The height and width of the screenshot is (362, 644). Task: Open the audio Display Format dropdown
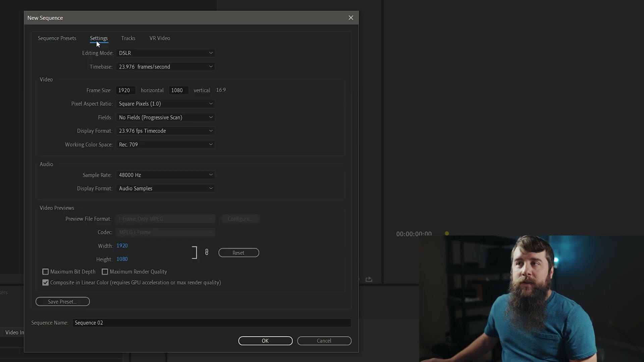(x=165, y=188)
